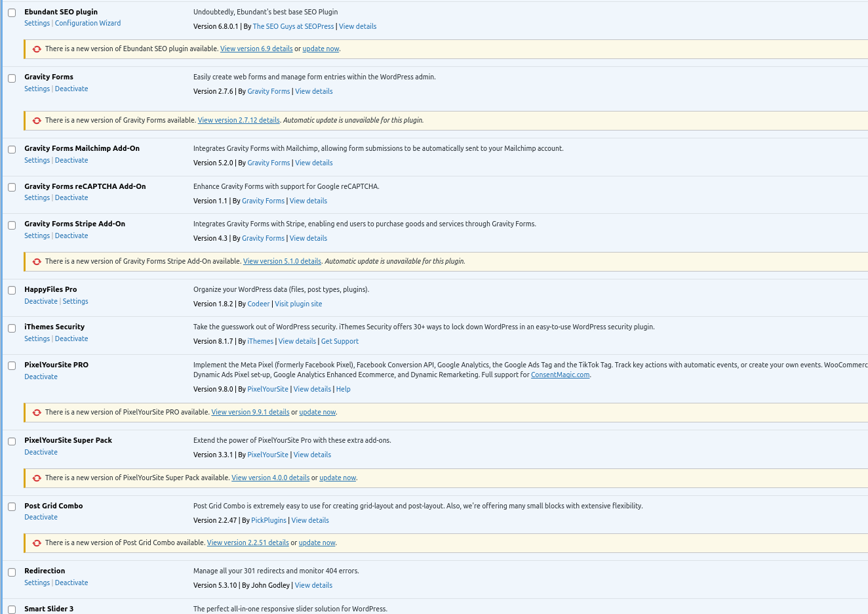Click the update icon in Gravity Forms notice
The width and height of the screenshot is (868, 614).
point(37,121)
